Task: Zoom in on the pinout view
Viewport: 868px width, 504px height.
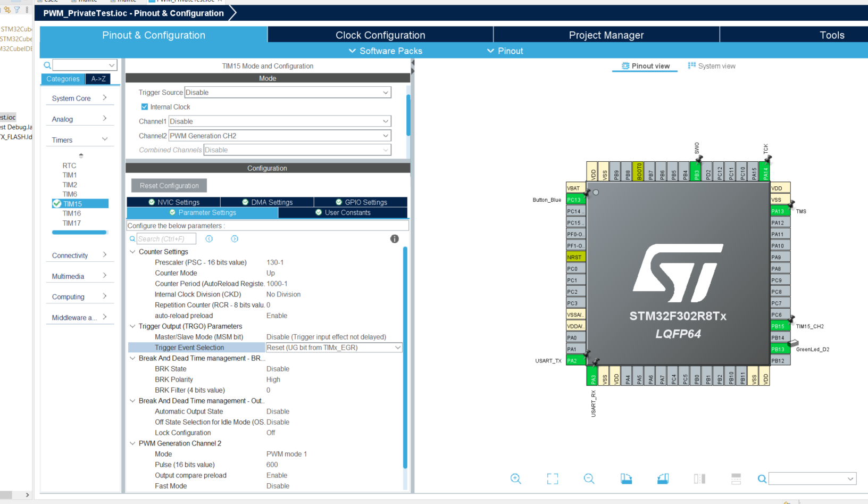Action: click(516, 478)
